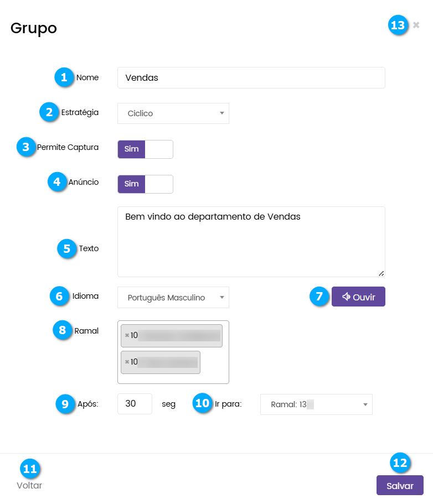Screen dimensions: 433x504
Task: Toggle the Permite Captura switch
Action: pos(145,149)
